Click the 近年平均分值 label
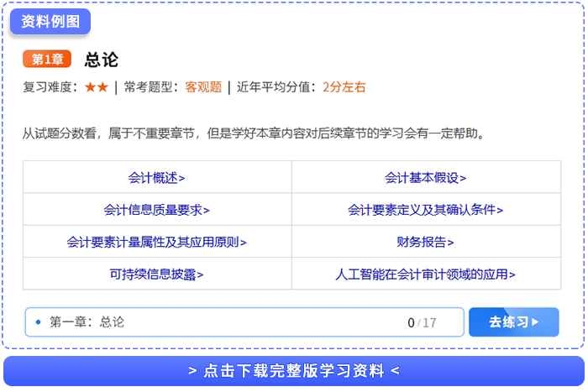 pyautogui.click(x=276, y=87)
